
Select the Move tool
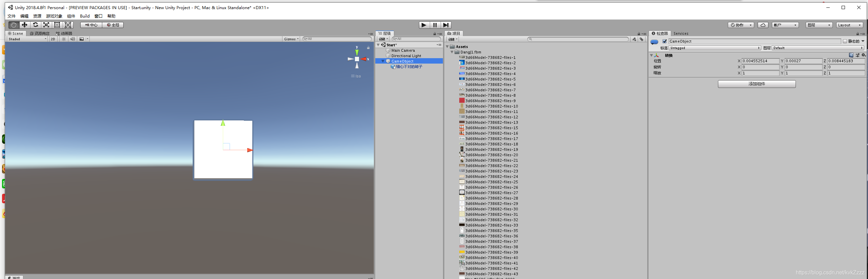pyautogui.click(x=24, y=25)
